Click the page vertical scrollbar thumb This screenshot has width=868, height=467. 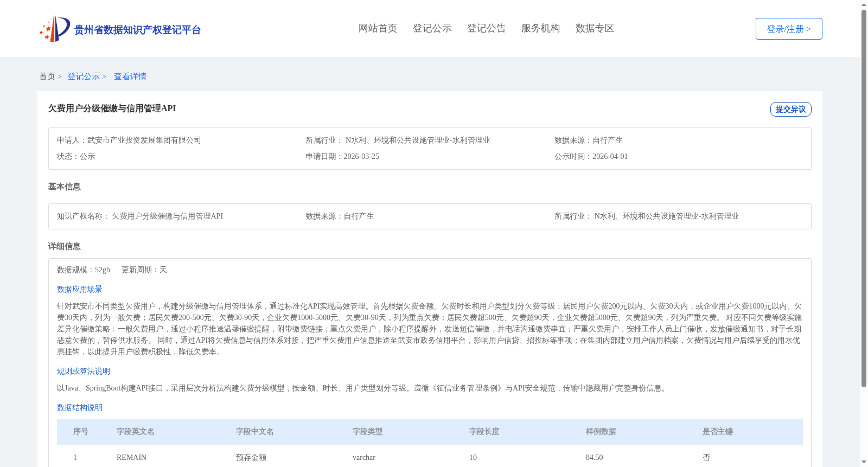(864, 199)
